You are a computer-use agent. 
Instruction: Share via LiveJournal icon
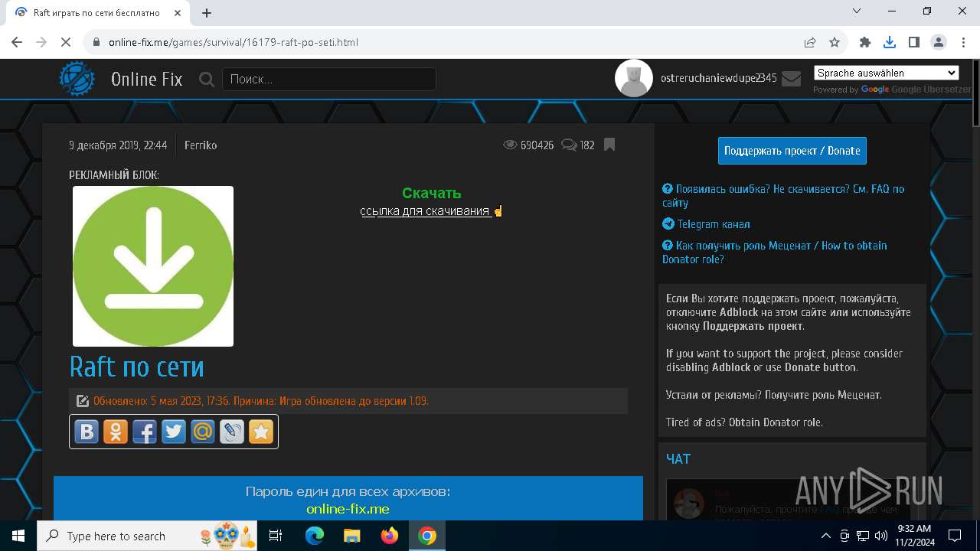(232, 432)
